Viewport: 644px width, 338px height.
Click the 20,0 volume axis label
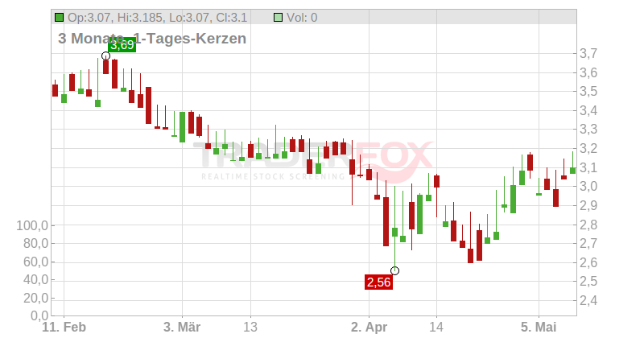(36, 298)
